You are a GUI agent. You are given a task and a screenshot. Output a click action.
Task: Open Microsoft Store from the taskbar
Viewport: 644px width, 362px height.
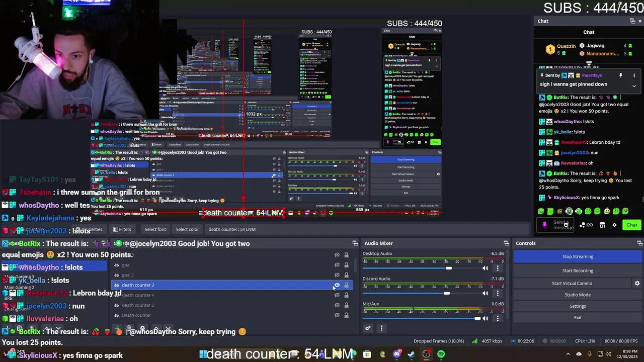[367, 354]
